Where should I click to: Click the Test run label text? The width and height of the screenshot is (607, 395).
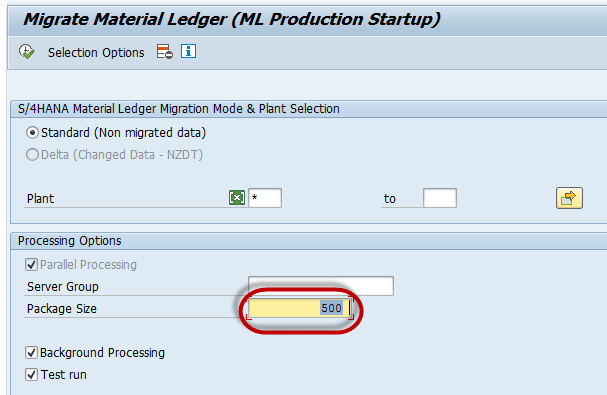coord(64,375)
